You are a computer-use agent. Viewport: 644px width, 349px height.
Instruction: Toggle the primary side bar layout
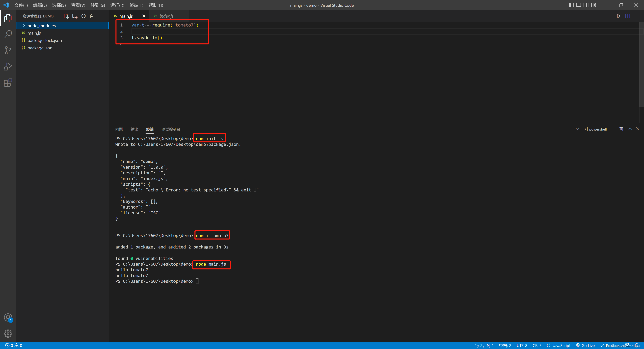coord(571,5)
